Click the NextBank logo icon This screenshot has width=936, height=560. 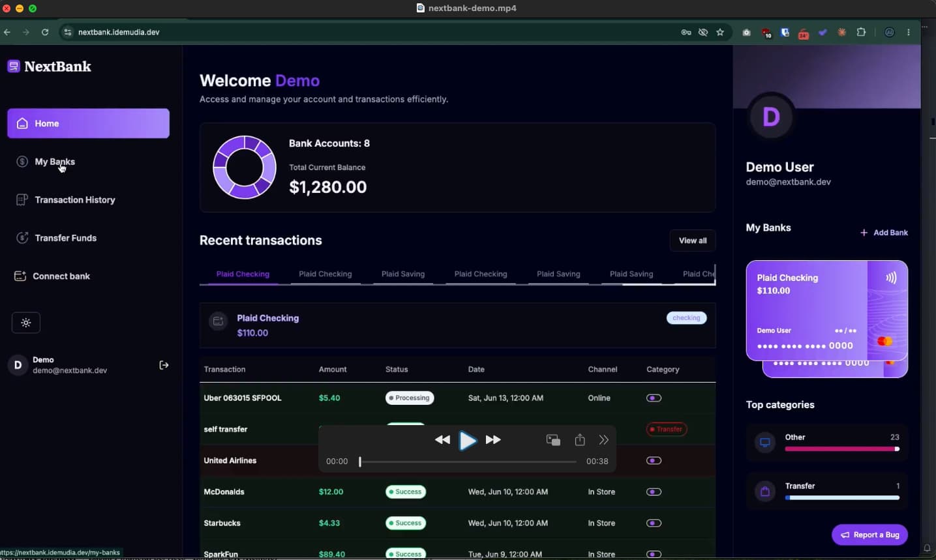14,66
